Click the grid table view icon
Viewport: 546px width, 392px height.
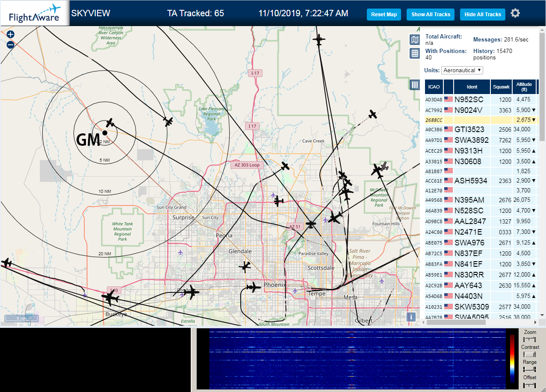(415, 53)
